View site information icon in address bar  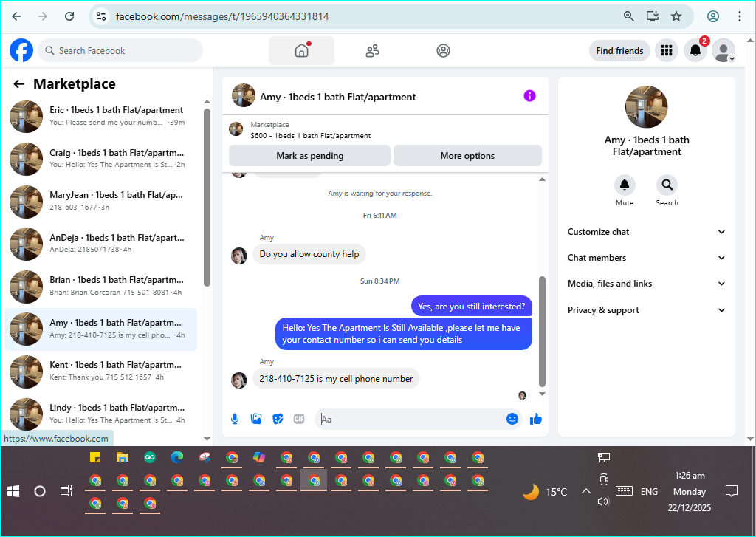[x=100, y=16]
